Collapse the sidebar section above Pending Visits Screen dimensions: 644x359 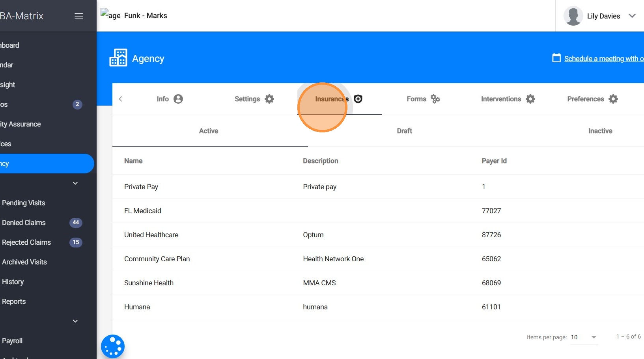tap(75, 183)
